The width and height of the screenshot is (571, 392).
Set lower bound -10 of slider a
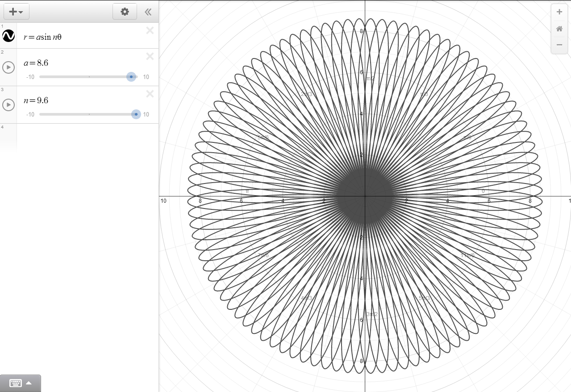(x=30, y=77)
